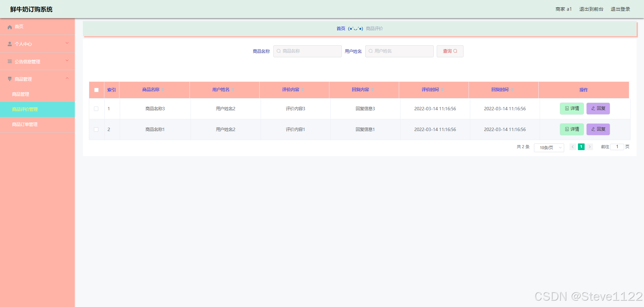
Task: Click 用户姓名2 cell in row 1
Action: point(225,109)
